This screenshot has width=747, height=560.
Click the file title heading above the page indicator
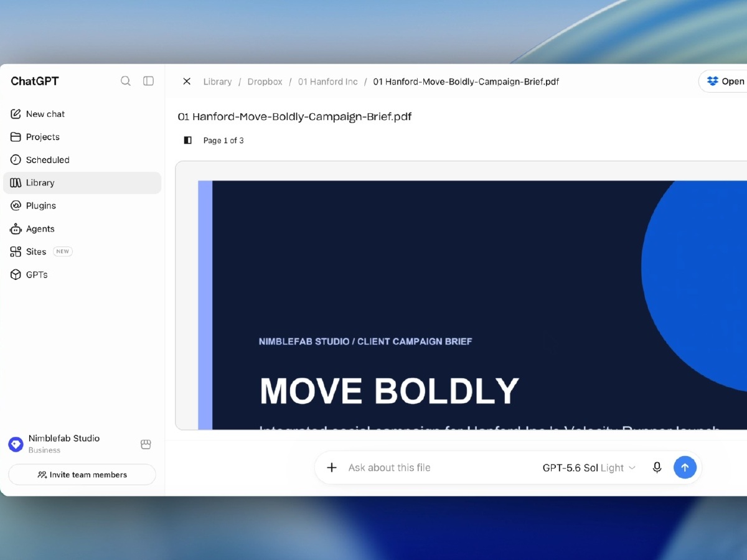point(294,116)
